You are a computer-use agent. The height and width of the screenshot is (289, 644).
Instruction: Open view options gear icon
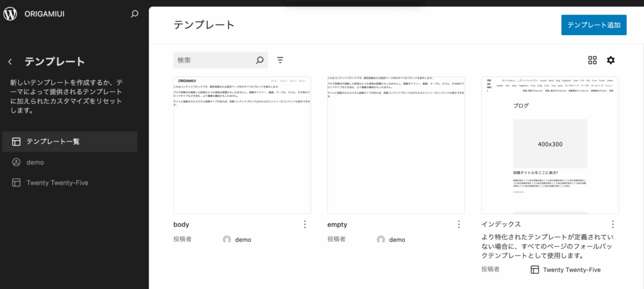(610, 60)
